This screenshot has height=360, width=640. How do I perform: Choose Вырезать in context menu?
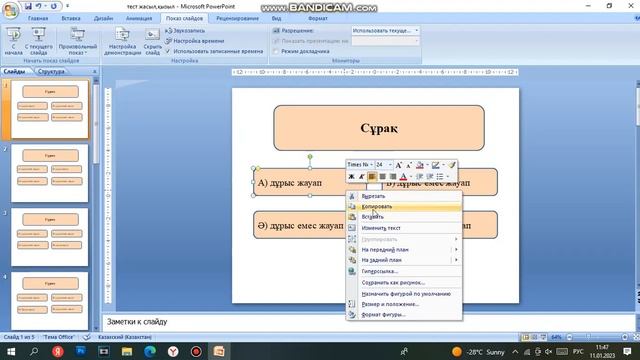pos(404,196)
